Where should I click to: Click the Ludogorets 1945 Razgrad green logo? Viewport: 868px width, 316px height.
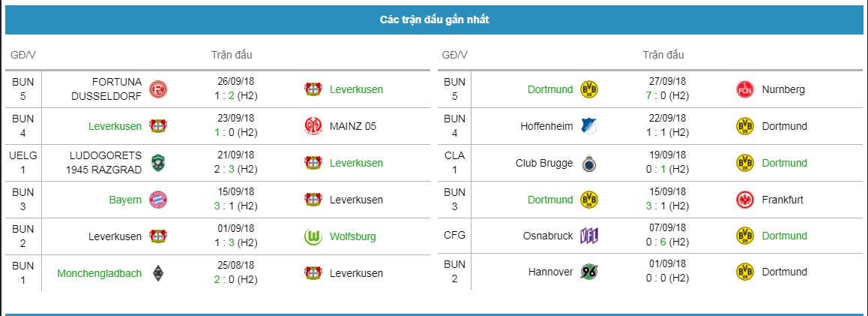point(157,163)
